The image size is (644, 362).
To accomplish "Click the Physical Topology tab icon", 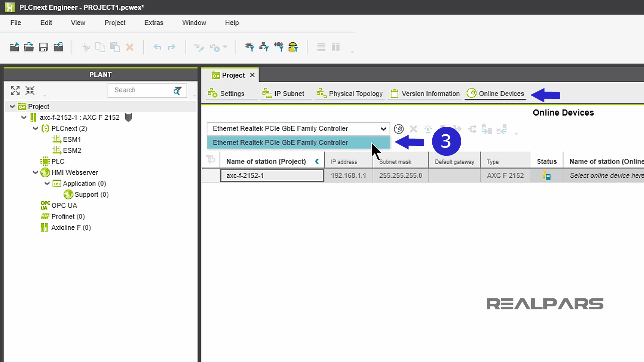I will (x=321, y=93).
